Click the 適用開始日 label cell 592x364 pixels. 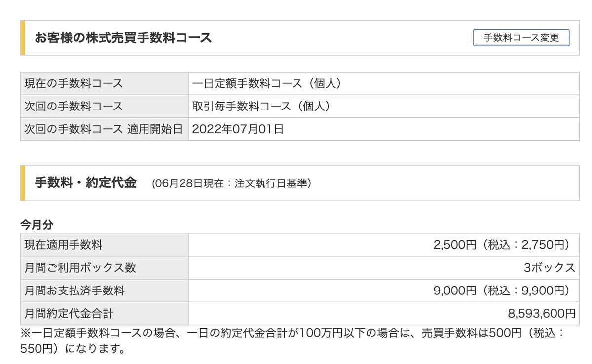pyautogui.click(x=104, y=129)
